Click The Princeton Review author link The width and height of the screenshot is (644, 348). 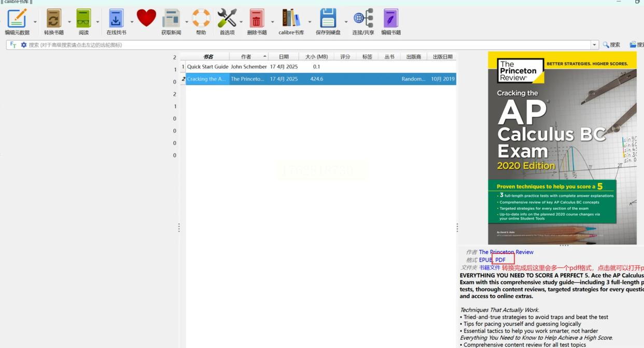coord(506,252)
